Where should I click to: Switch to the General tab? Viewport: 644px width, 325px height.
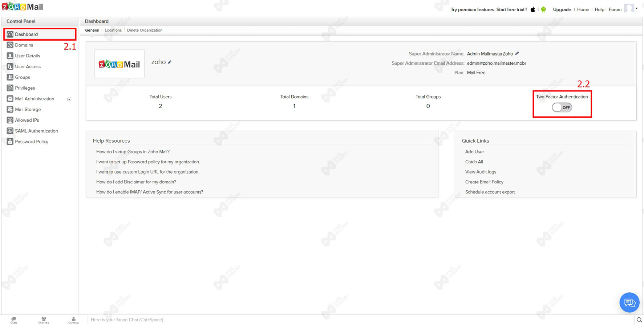point(92,30)
